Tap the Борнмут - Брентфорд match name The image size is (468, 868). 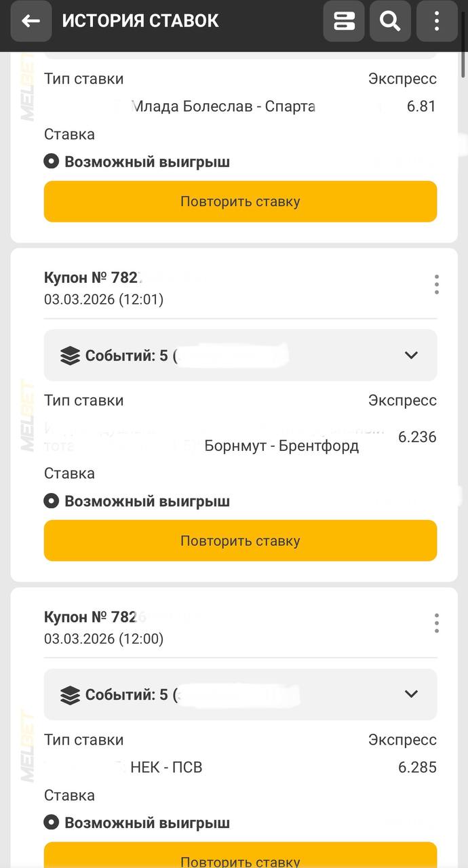coord(281,446)
